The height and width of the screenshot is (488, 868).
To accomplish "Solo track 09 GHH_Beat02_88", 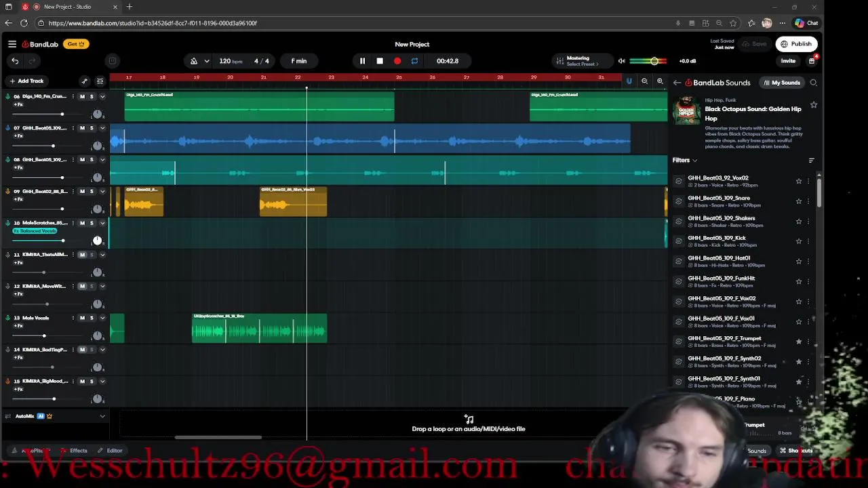I will pos(92,192).
